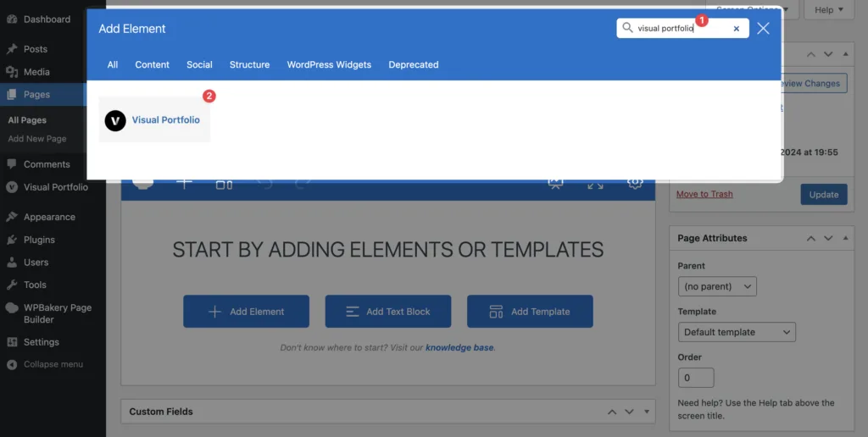
Task: Show the All elements tab
Action: (113, 64)
